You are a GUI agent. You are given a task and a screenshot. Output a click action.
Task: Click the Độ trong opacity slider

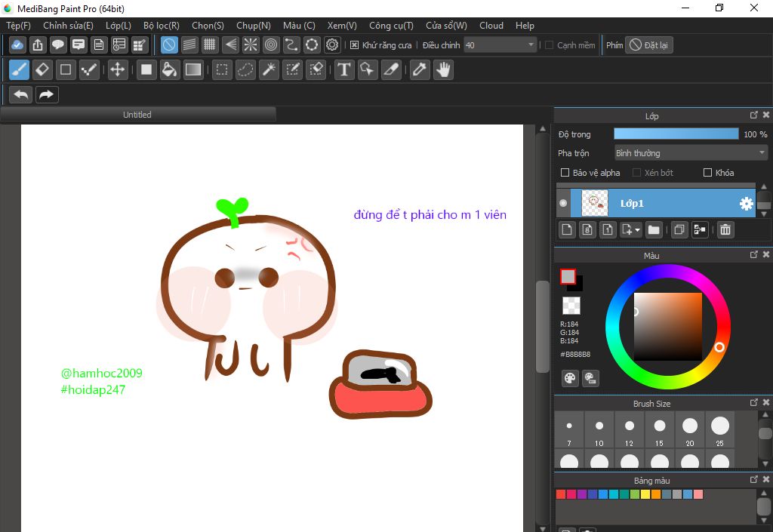676,134
